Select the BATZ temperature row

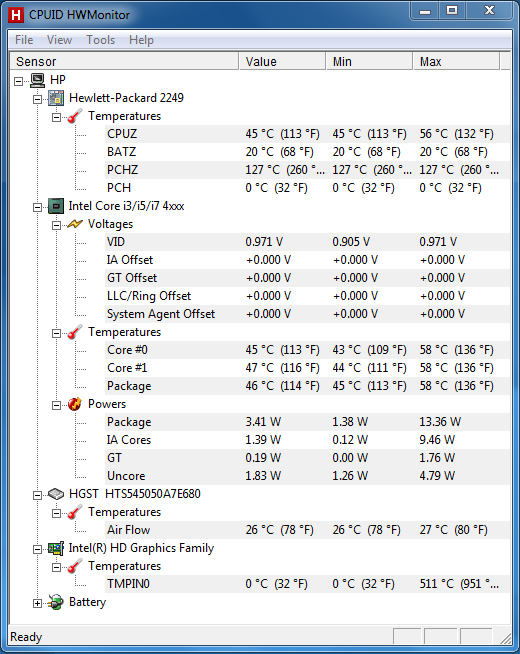[x=307, y=152]
